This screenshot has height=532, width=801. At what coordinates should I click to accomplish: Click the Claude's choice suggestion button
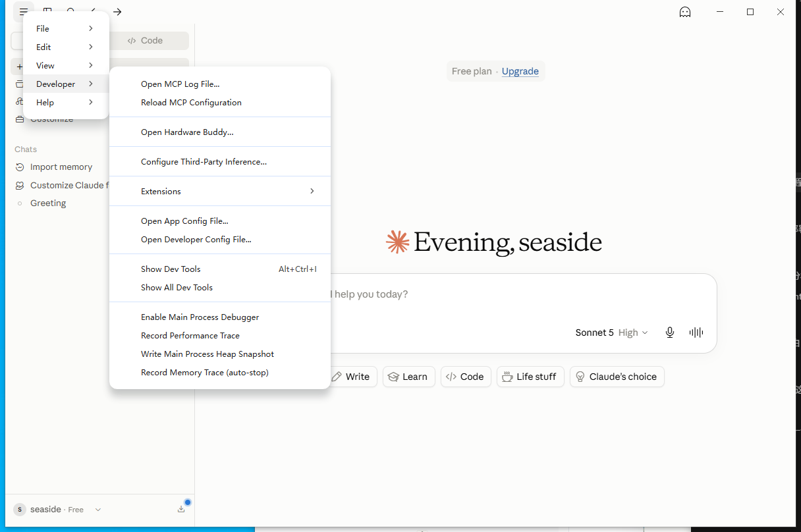coord(617,377)
